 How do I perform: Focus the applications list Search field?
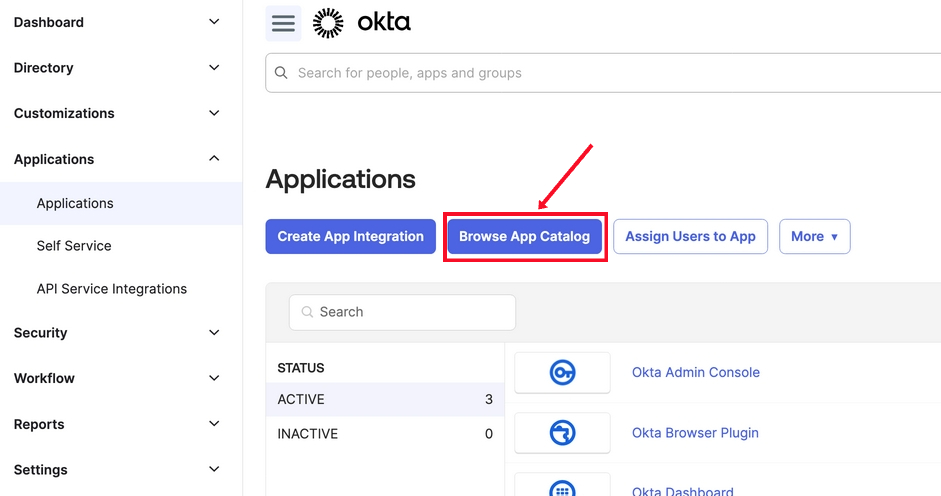click(402, 312)
